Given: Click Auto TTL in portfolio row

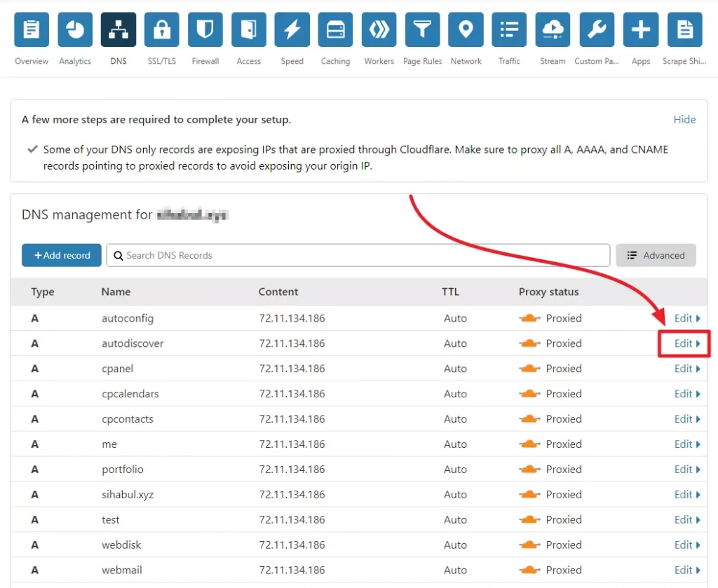Looking at the screenshot, I should click(x=455, y=469).
